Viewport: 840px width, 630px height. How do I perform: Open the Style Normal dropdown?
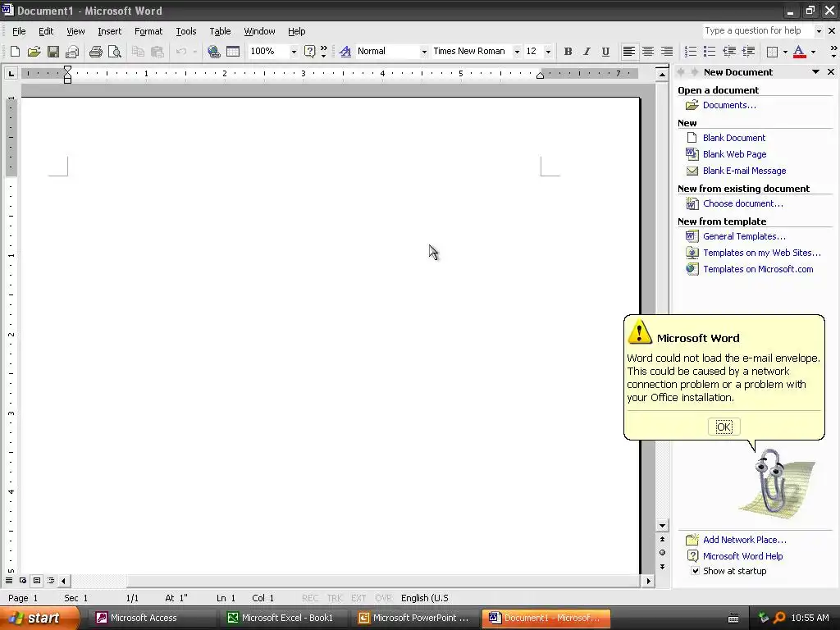[x=424, y=52]
